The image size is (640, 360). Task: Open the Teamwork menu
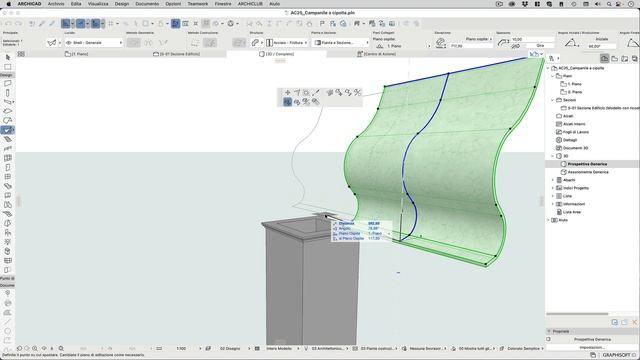tap(198, 4)
